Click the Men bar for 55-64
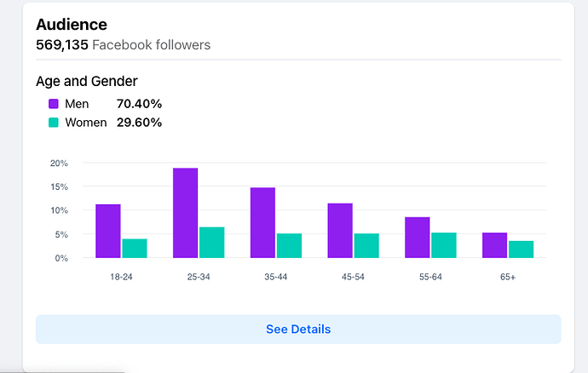Image resolution: width=588 pixels, height=373 pixels. click(x=418, y=238)
